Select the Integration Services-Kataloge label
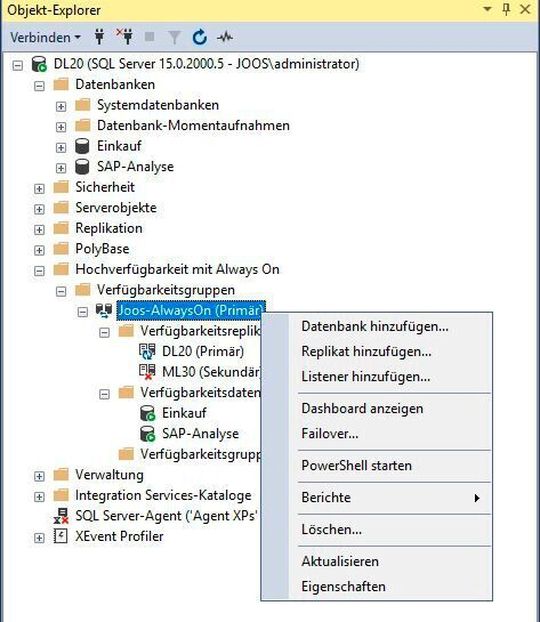This screenshot has height=622, width=540. [x=163, y=495]
